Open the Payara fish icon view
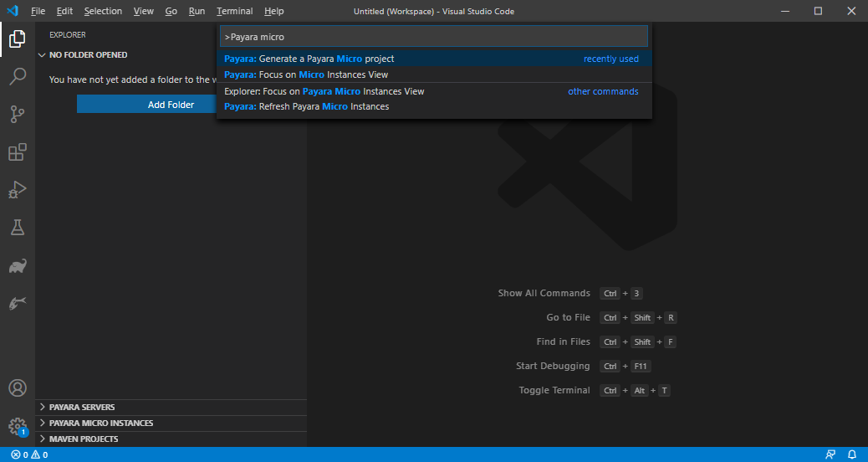This screenshot has width=868, height=462. point(17,304)
